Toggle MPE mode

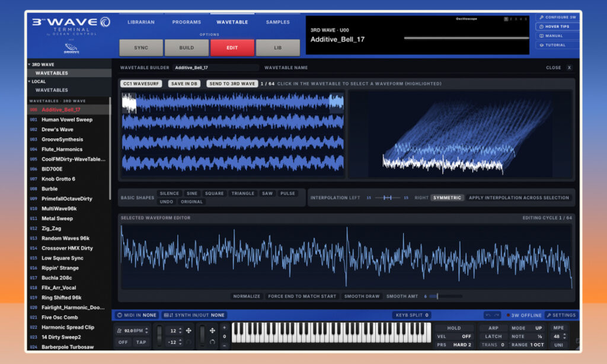click(558, 328)
